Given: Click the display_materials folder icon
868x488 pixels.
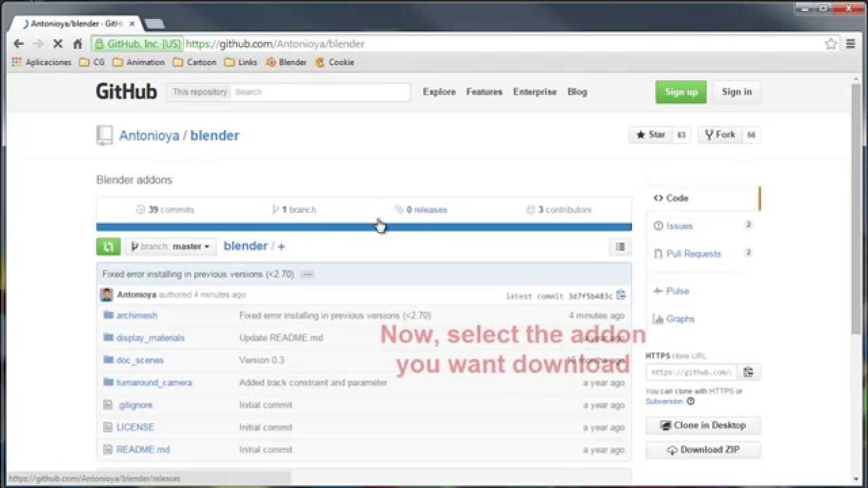Looking at the screenshot, I should 108,338.
